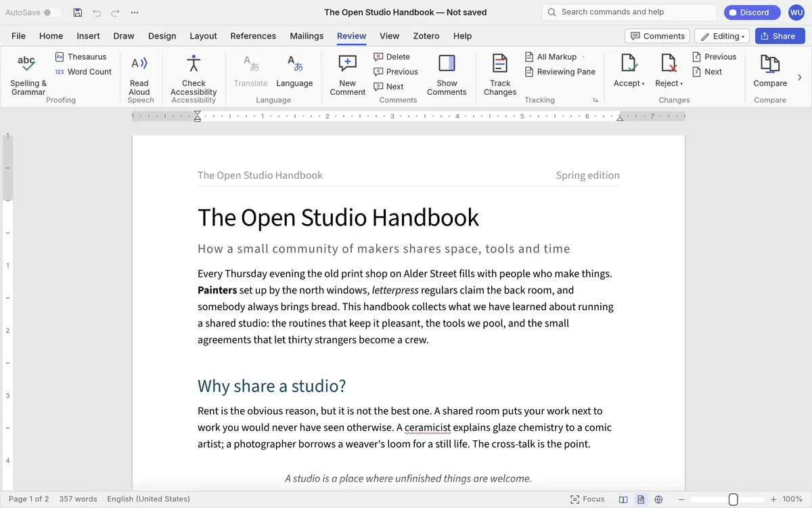Click the zoom in plus button
The height and width of the screenshot is (508, 812).
pyautogui.click(x=773, y=499)
